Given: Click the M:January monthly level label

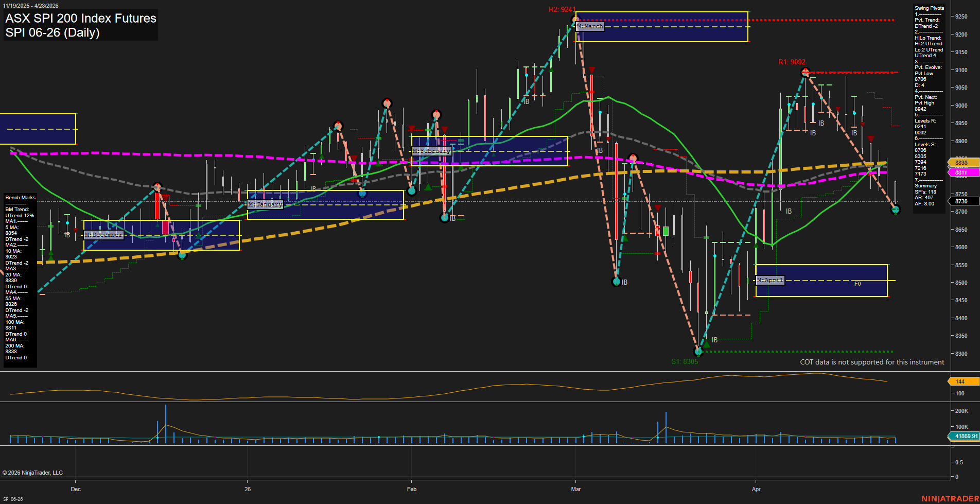Looking at the screenshot, I should pyautogui.click(x=265, y=204).
